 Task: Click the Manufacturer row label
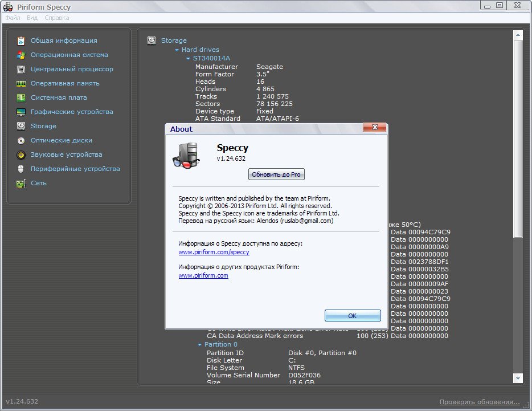tap(216, 67)
